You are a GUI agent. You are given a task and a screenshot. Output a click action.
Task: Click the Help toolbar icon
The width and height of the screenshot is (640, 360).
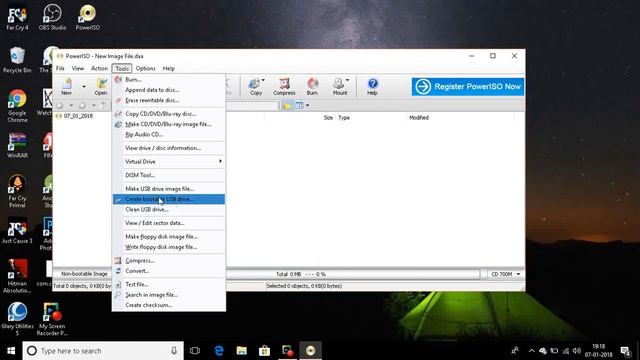pos(372,87)
